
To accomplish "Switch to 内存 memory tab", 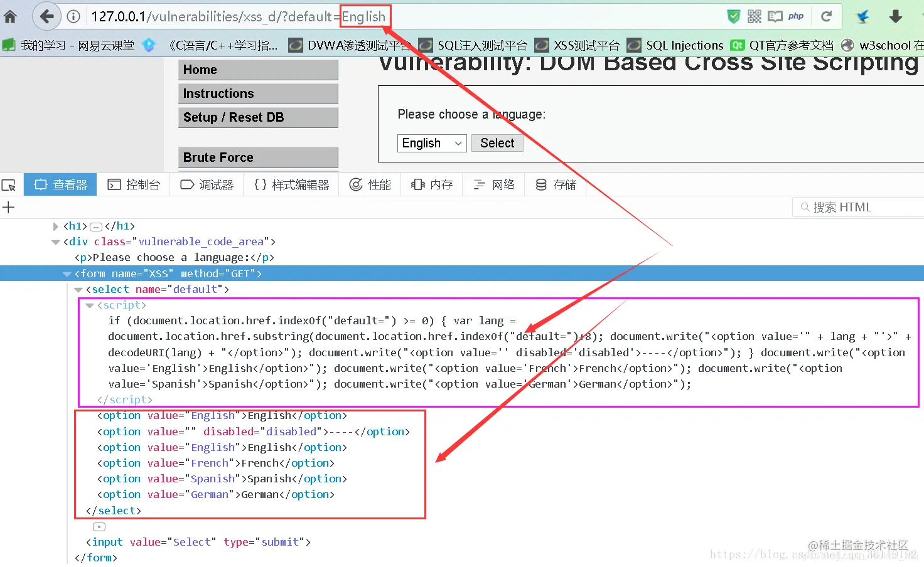I will [x=432, y=184].
